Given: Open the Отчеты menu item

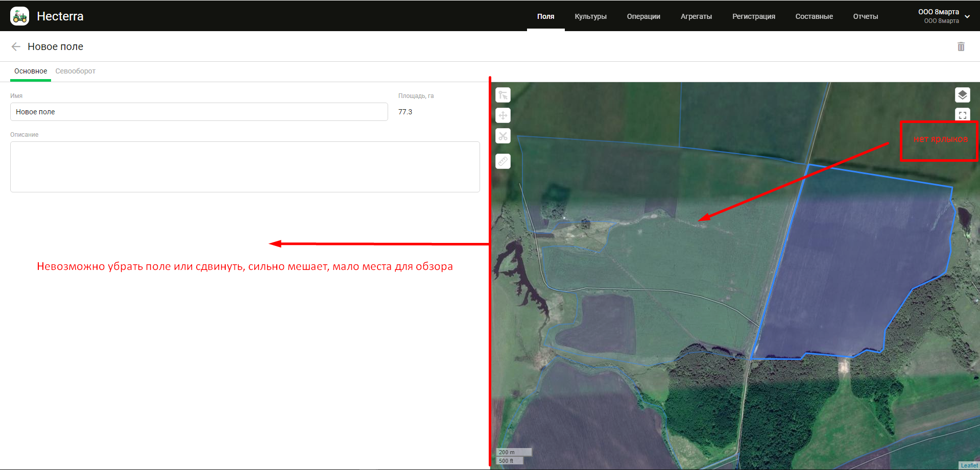Looking at the screenshot, I should coord(865,16).
